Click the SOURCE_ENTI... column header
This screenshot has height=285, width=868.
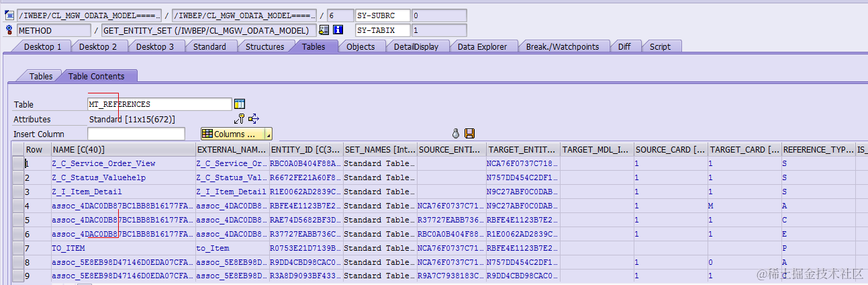pos(451,149)
